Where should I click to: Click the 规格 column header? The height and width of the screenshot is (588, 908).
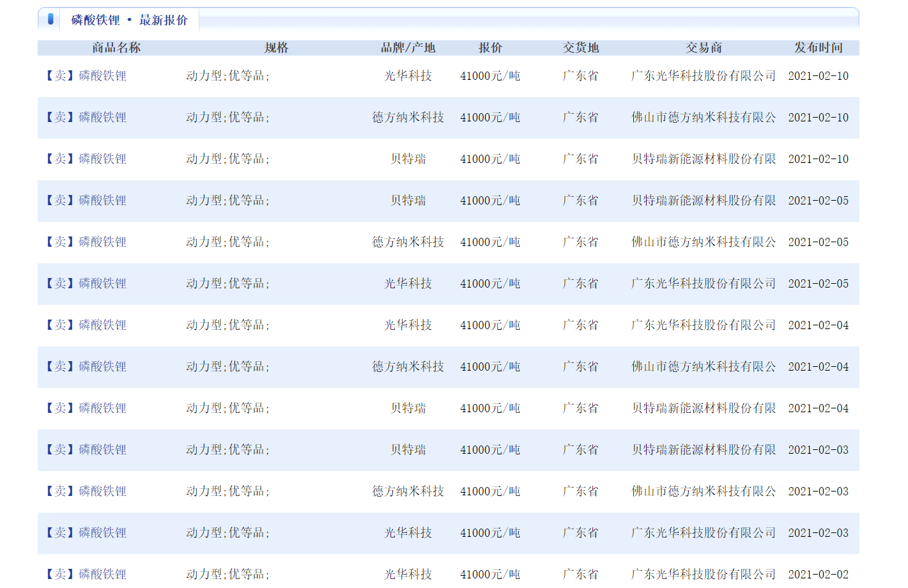277,48
